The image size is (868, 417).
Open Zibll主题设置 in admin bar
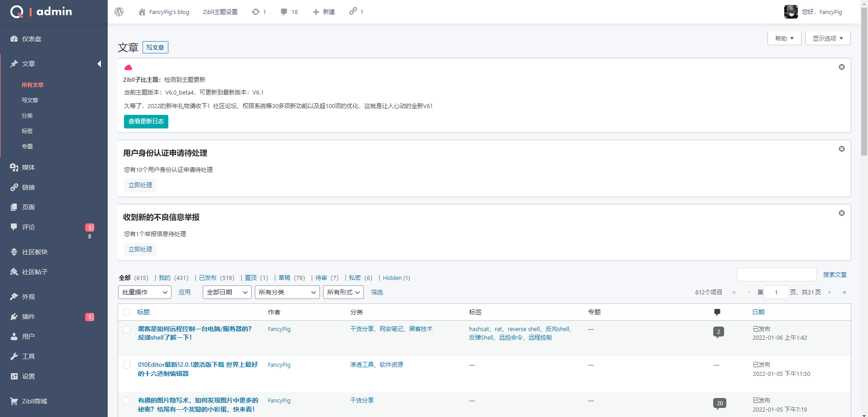click(x=220, y=12)
